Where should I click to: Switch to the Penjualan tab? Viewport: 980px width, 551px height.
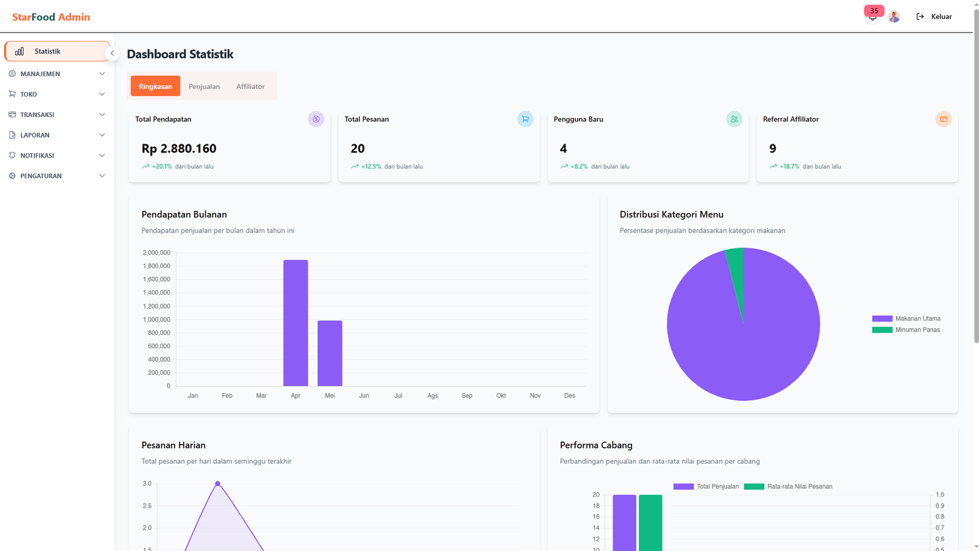click(x=204, y=86)
